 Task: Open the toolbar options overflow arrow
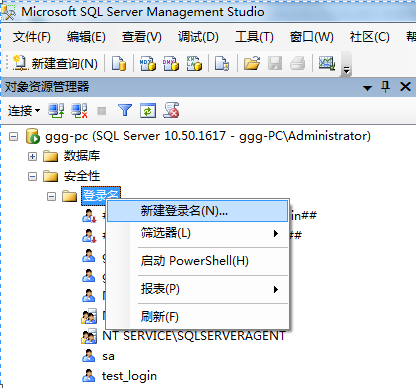pos(347,70)
